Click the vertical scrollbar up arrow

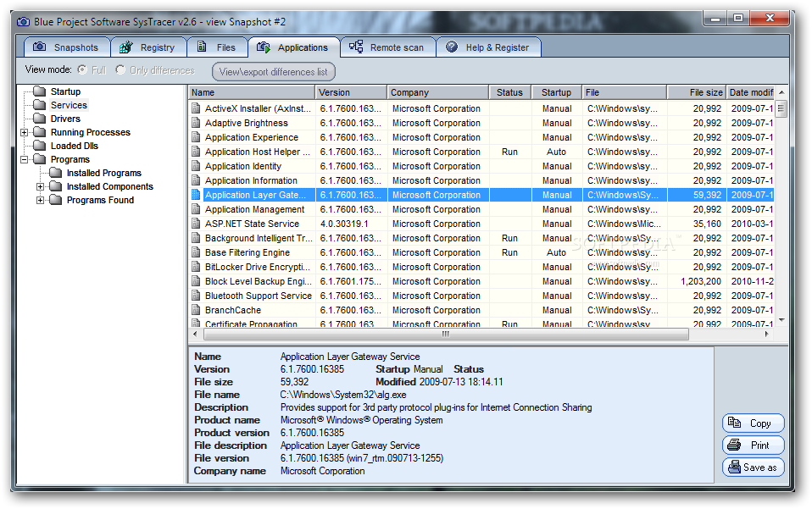coord(781,92)
